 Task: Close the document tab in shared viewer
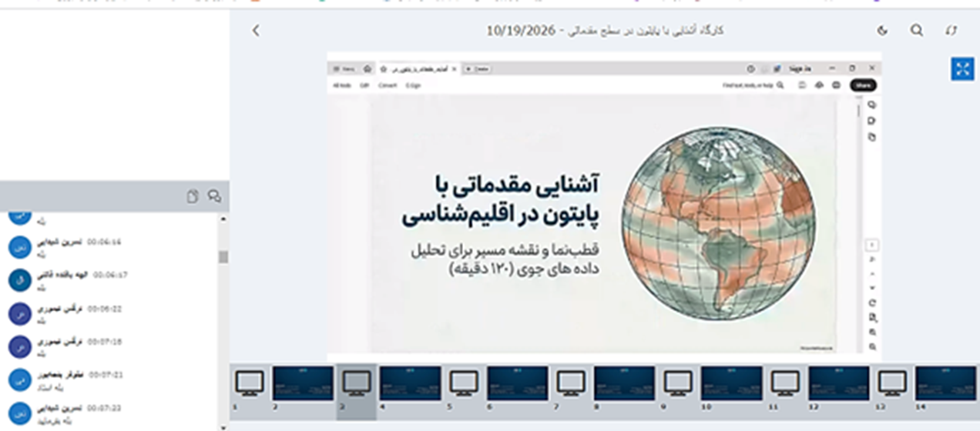point(454,68)
